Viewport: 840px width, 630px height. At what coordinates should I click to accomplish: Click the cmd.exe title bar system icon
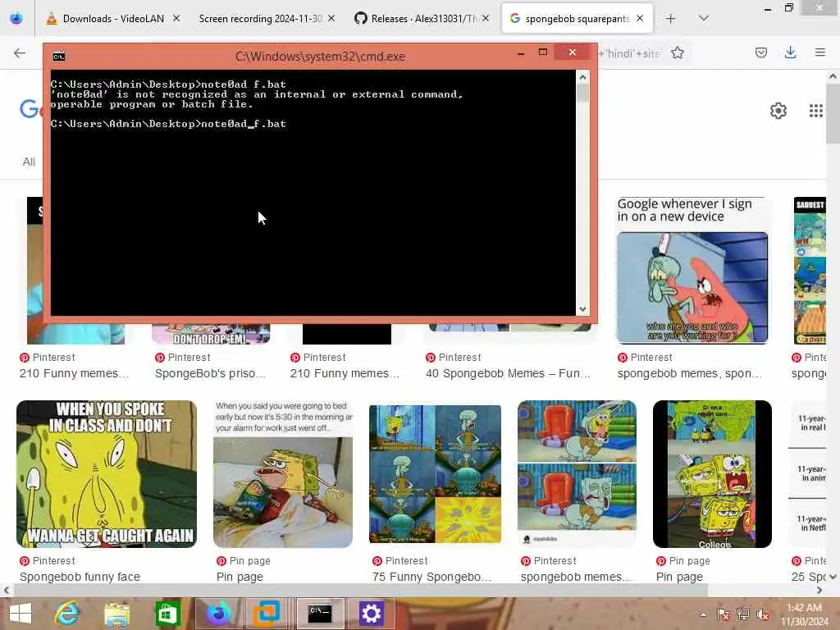point(59,57)
